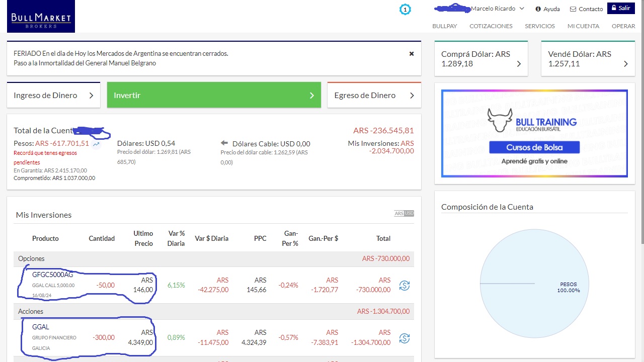Click the Ayuda info icon

tap(538, 9)
